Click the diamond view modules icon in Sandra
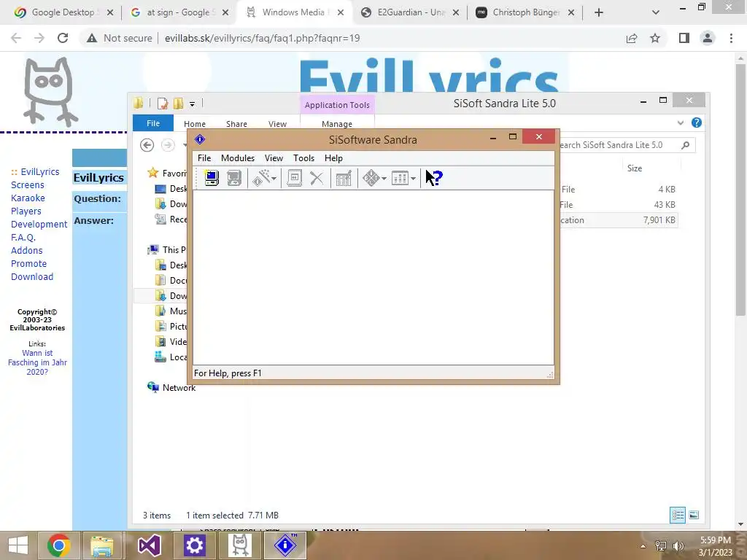This screenshot has width=747, height=560. 371,178
